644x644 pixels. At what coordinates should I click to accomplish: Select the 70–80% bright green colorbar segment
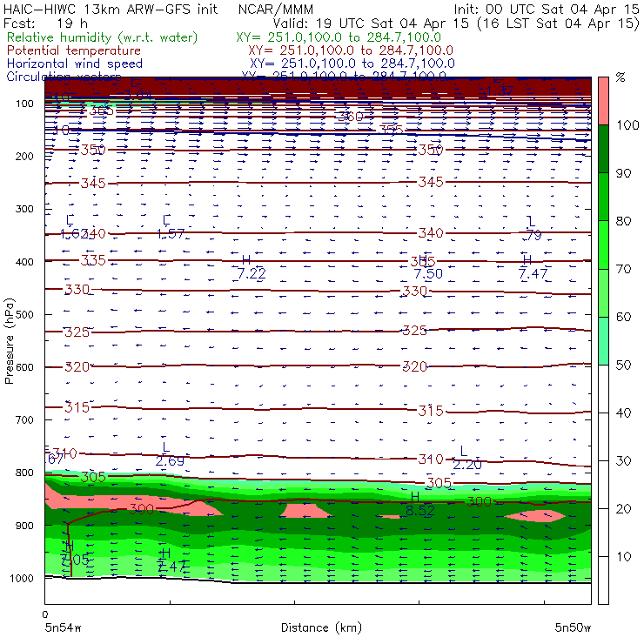603,245
